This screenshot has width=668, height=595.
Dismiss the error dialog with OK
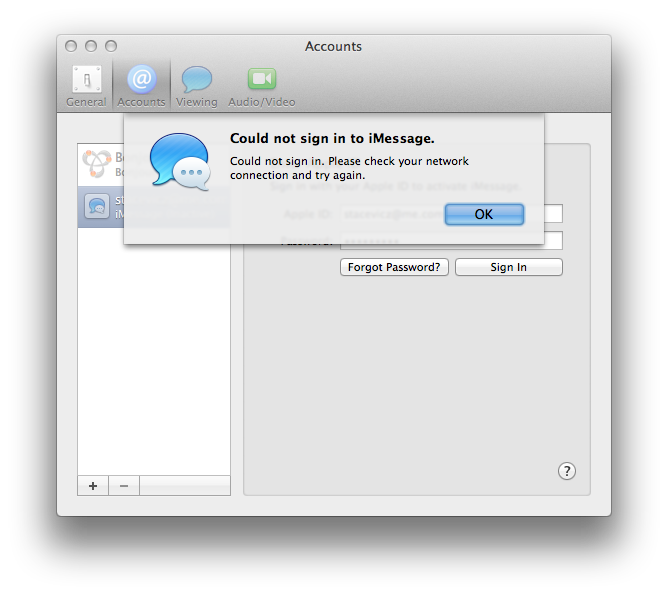coord(484,214)
